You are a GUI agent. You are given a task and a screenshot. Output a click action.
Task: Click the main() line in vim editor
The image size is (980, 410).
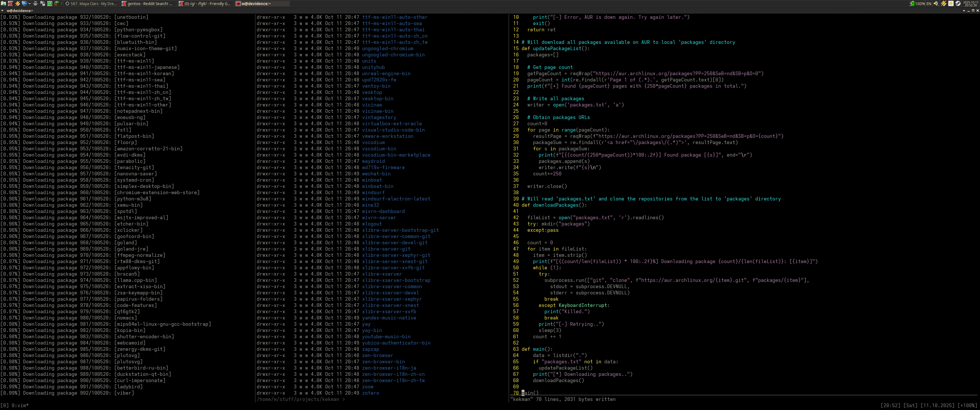(x=530, y=393)
